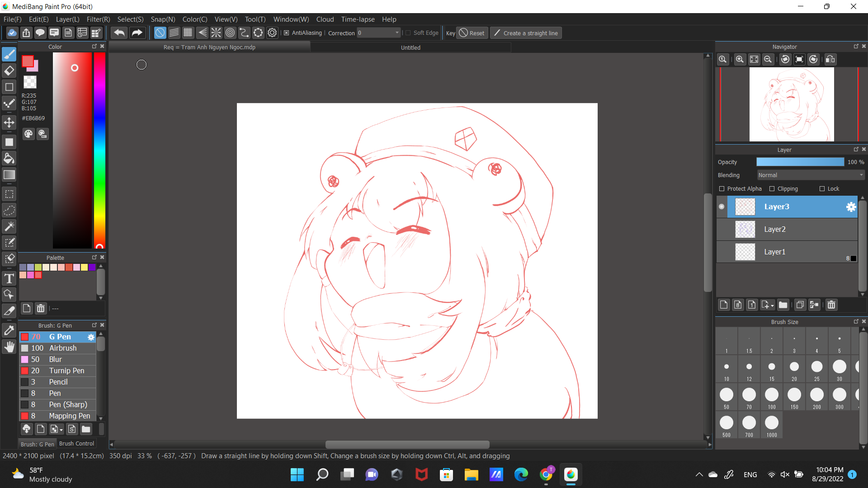The height and width of the screenshot is (488, 868).
Task: Select the Text tool
Action: click(9, 278)
